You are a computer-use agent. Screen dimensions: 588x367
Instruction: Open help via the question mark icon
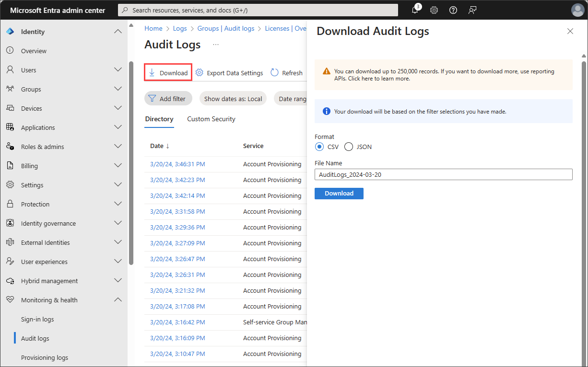[x=453, y=10]
